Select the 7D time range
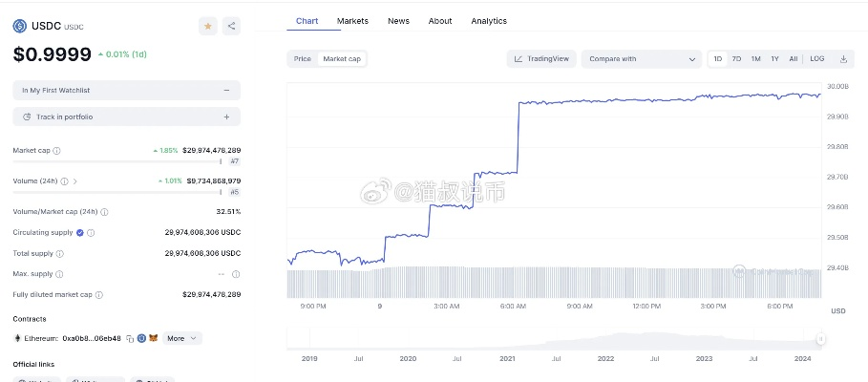 [736, 59]
